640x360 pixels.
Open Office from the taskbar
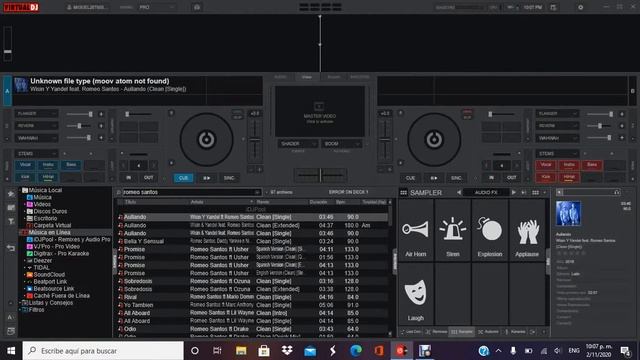(x=379, y=351)
